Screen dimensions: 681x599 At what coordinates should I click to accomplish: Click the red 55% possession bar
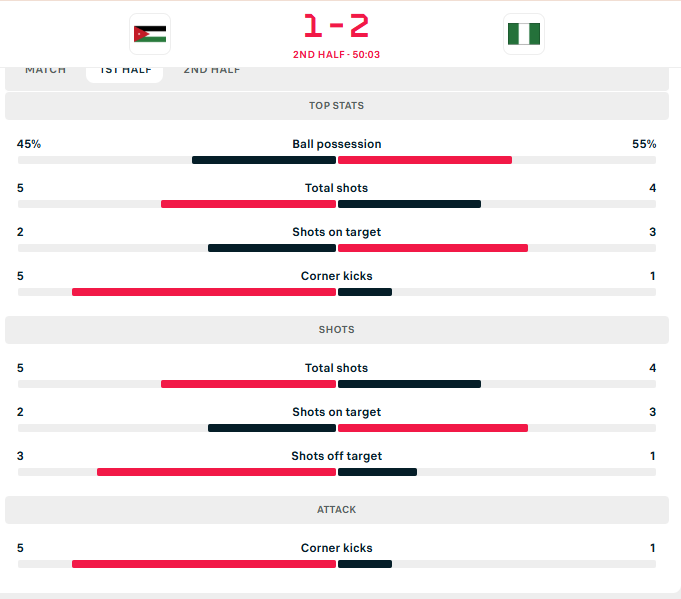coord(425,160)
